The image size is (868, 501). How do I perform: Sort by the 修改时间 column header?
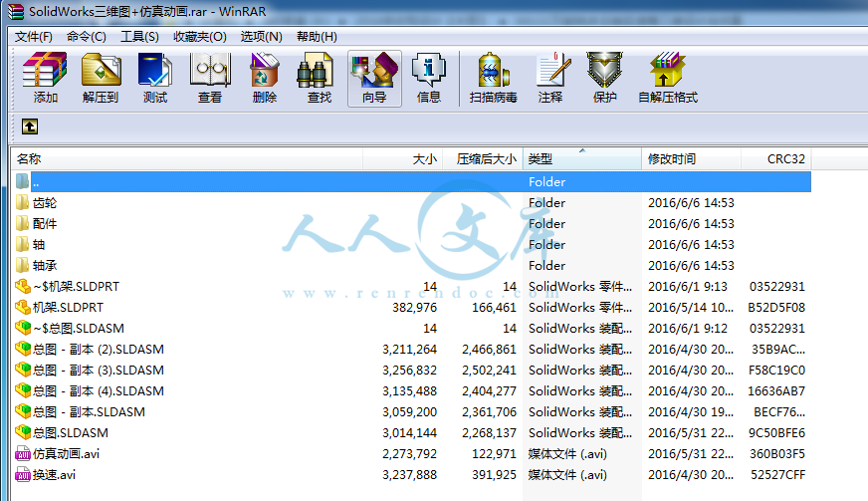[692, 159]
